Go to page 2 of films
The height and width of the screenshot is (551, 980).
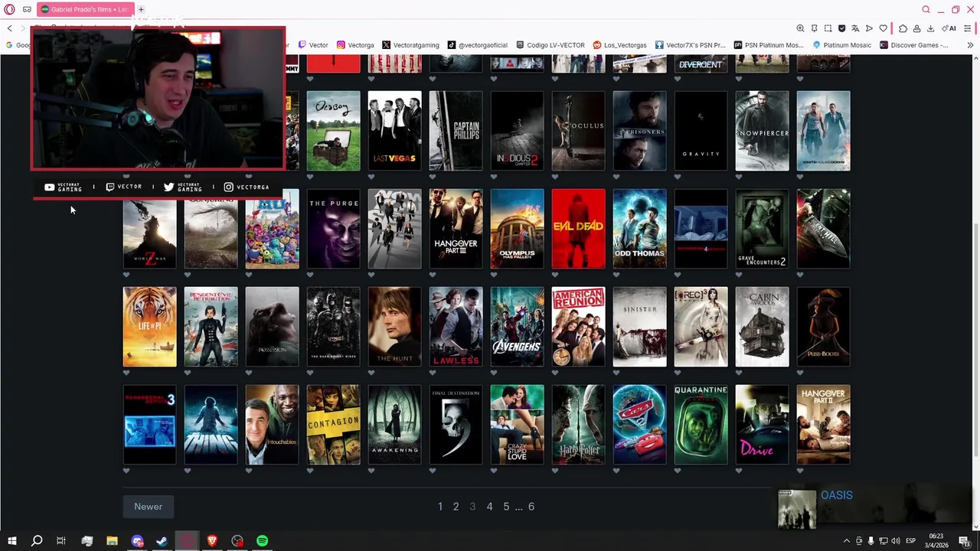[456, 507]
